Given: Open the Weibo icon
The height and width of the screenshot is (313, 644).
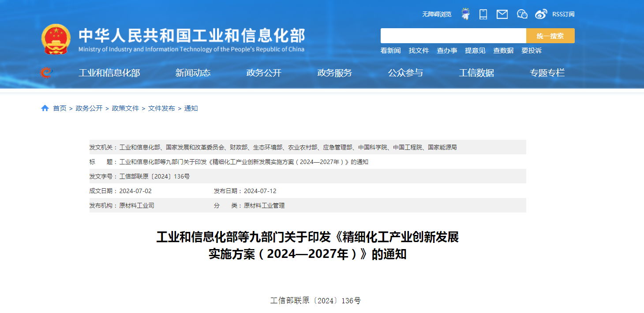Looking at the screenshot, I should point(541,14).
